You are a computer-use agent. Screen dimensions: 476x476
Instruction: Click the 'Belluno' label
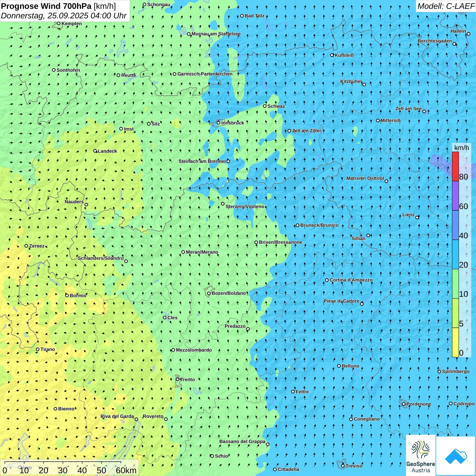click(350, 366)
